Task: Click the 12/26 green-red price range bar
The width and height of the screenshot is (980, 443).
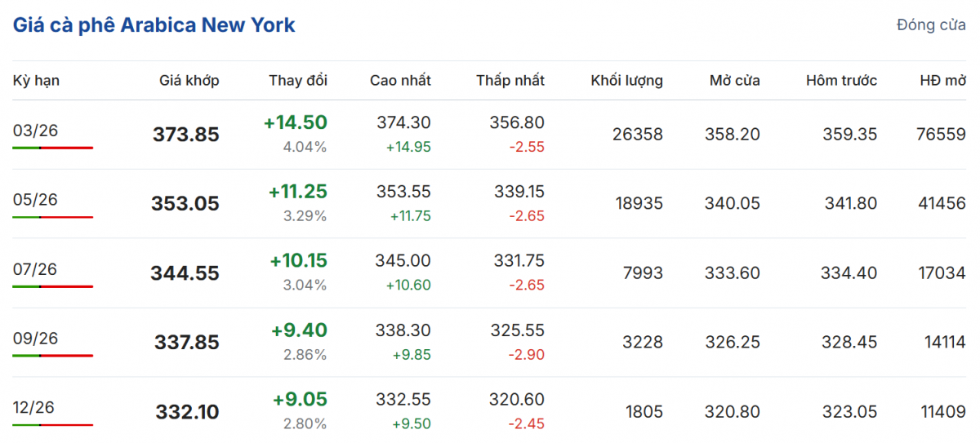Action: coord(53,424)
